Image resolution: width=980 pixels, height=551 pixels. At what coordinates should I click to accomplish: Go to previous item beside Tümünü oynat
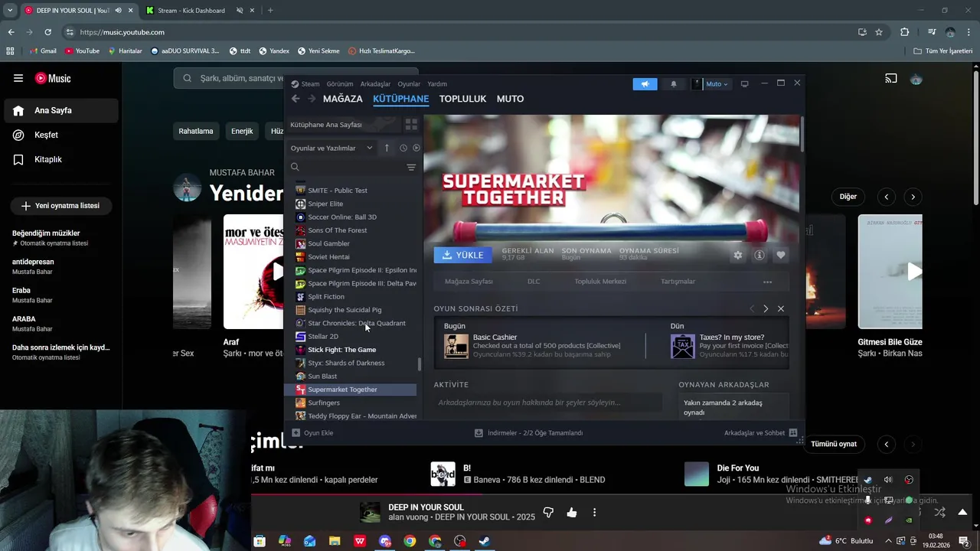(x=887, y=444)
